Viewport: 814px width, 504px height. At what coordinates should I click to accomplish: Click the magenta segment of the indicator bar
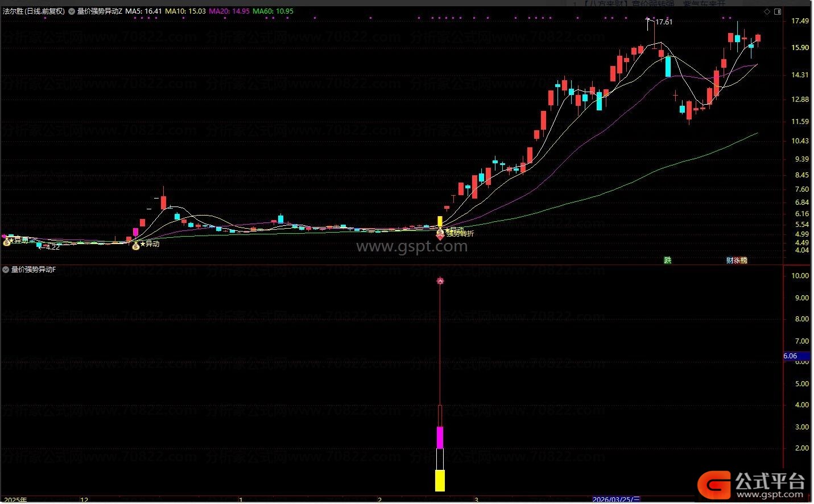(x=440, y=437)
